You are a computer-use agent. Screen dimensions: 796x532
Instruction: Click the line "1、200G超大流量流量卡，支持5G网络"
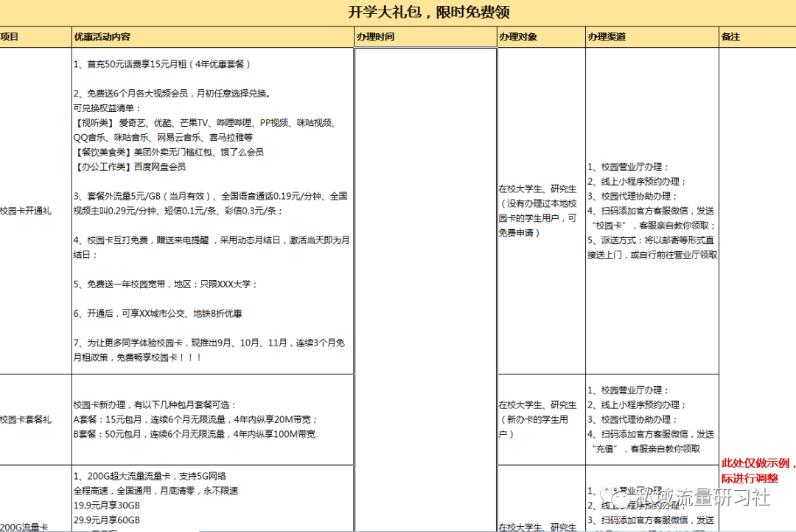[x=150, y=476]
